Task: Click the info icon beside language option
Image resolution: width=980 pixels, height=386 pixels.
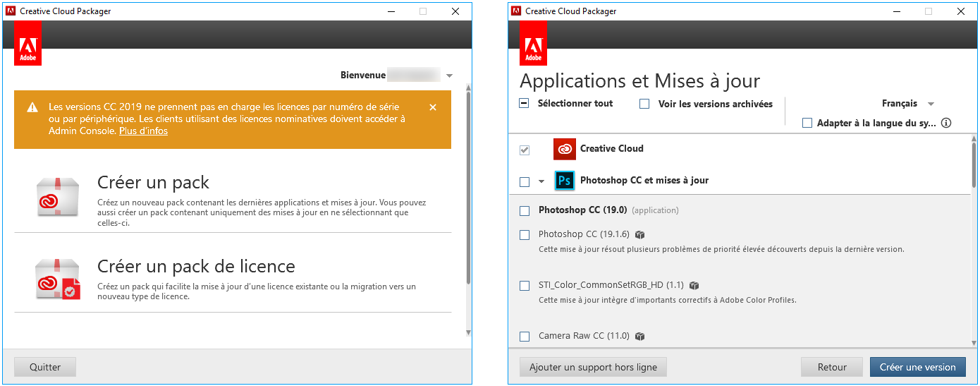Action: point(946,123)
